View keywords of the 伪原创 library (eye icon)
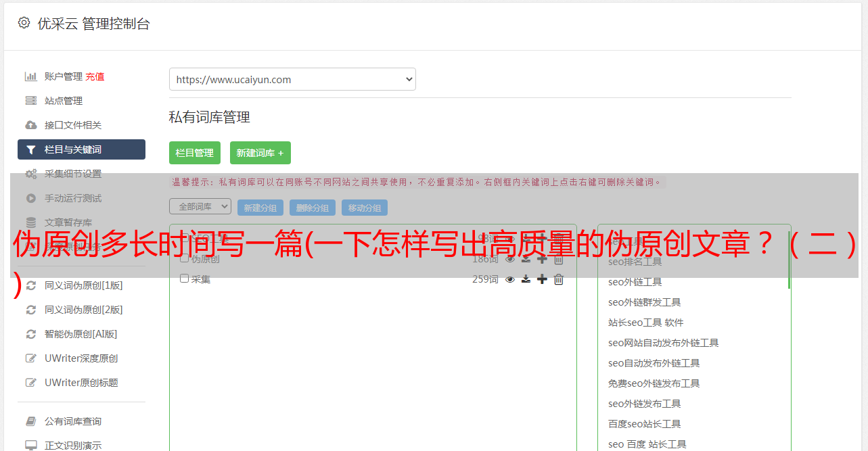 click(x=510, y=259)
